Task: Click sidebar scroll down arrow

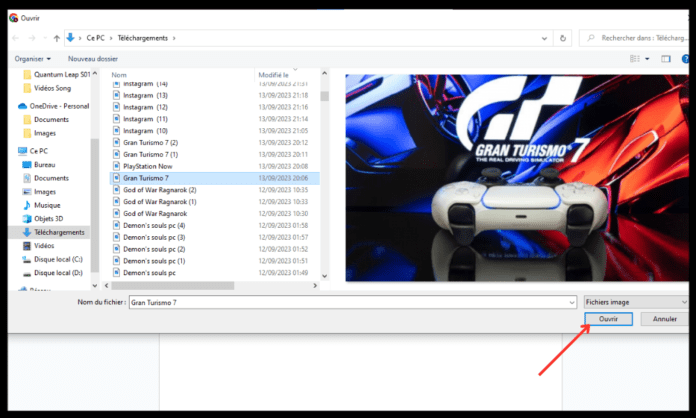Action: click(95, 286)
